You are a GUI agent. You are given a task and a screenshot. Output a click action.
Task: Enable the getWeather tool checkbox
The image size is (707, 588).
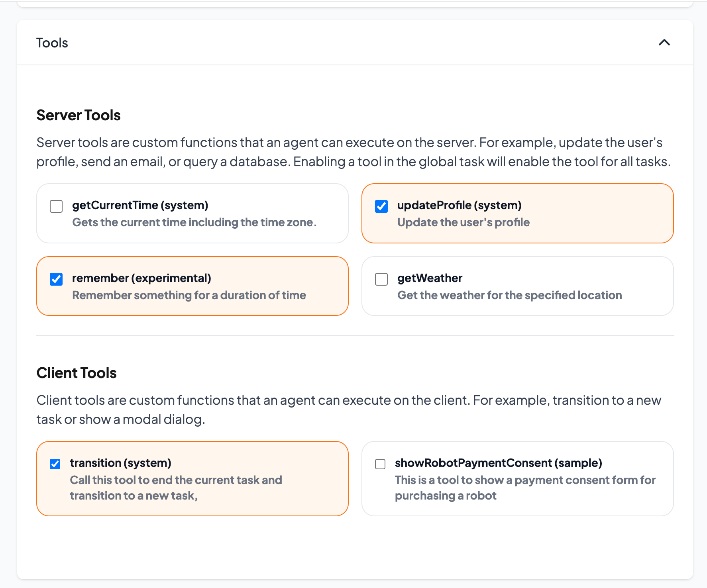[381, 279]
